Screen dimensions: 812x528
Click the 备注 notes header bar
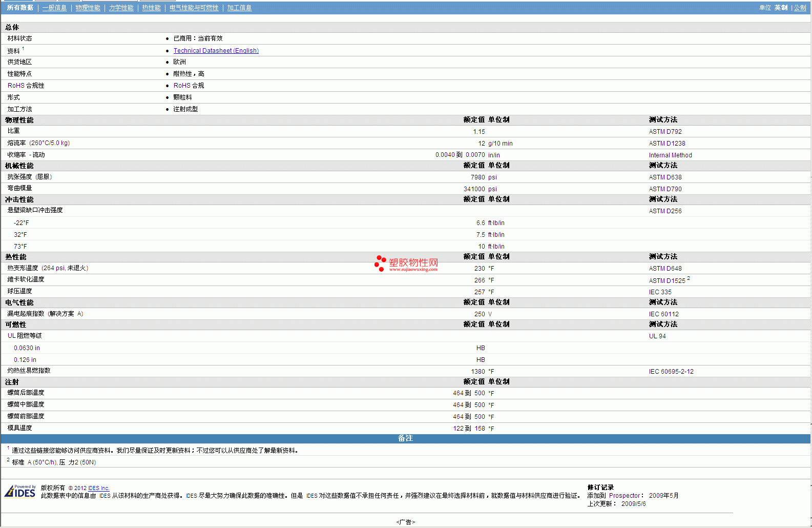(405, 438)
